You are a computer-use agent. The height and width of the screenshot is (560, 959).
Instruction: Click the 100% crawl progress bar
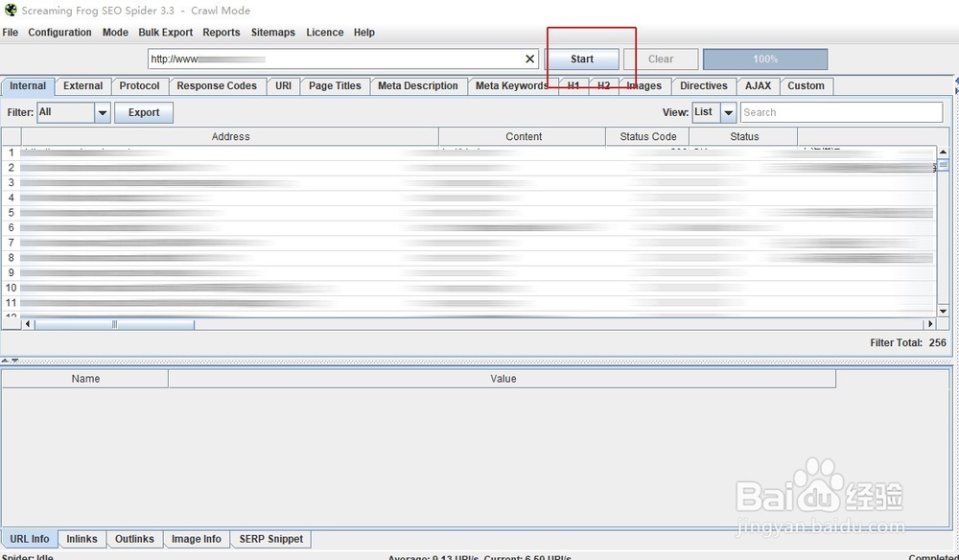pos(765,58)
